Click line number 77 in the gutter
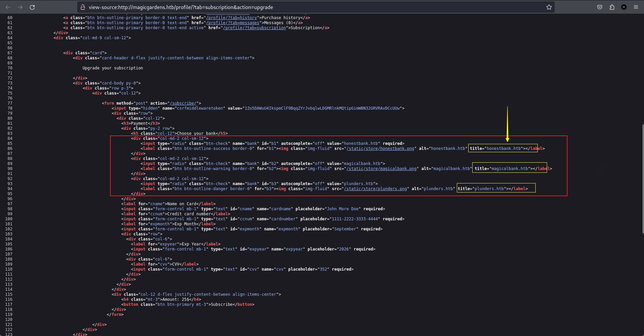The width and height of the screenshot is (644, 336). pyautogui.click(x=10, y=103)
